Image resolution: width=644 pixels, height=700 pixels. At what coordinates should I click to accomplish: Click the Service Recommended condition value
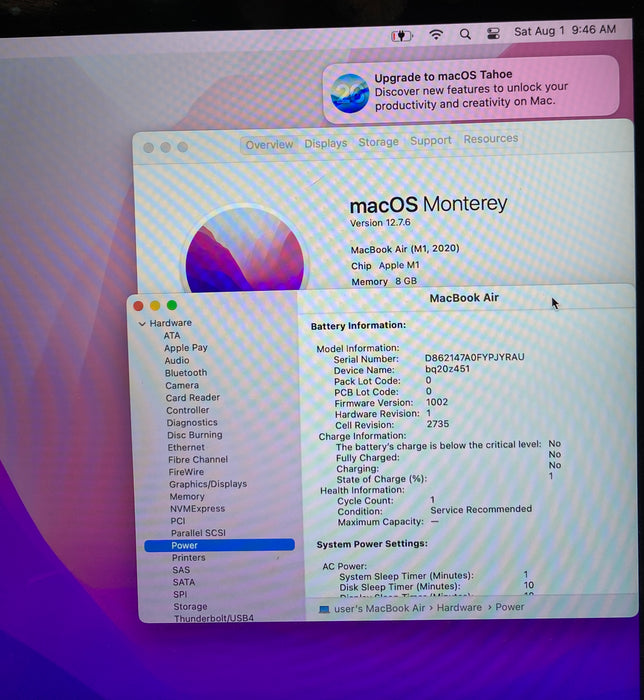point(481,509)
